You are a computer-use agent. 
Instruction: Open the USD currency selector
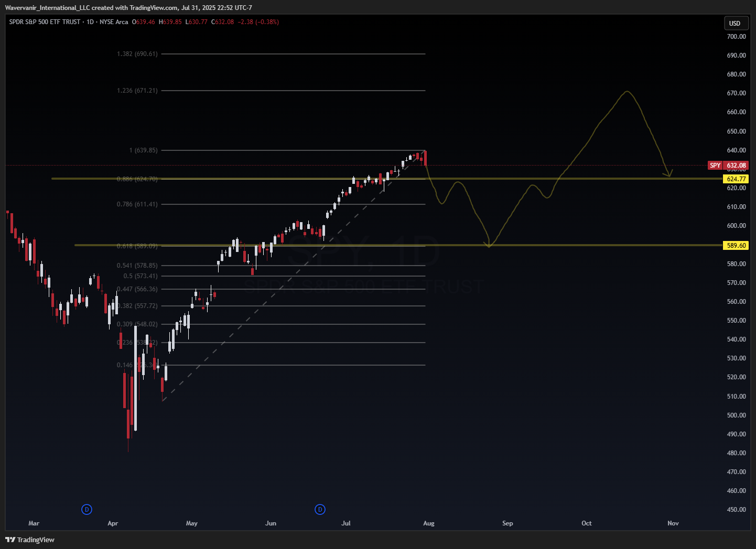coord(735,23)
